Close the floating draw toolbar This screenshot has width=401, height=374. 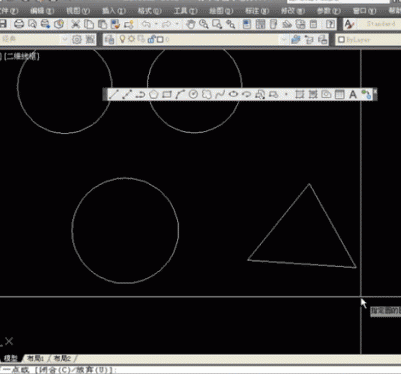pyautogui.click(x=375, y=91)
